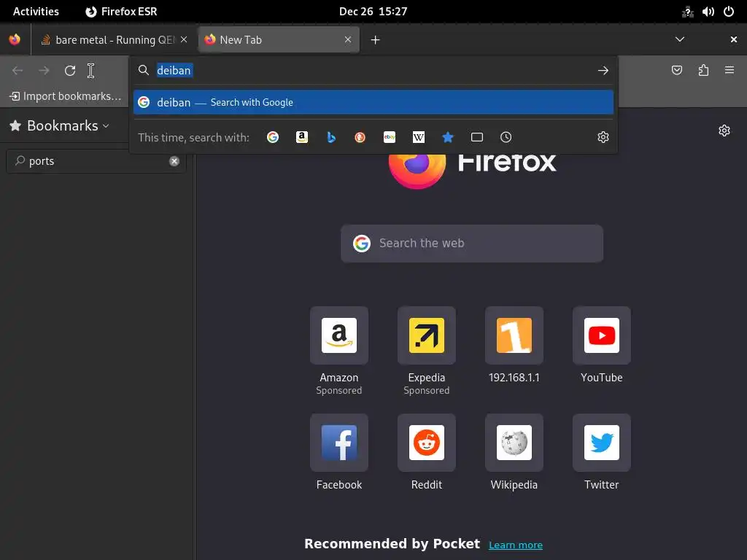Open a new tab with plus button
Viewport: 747px width, 560px height.
pos(376,40)
